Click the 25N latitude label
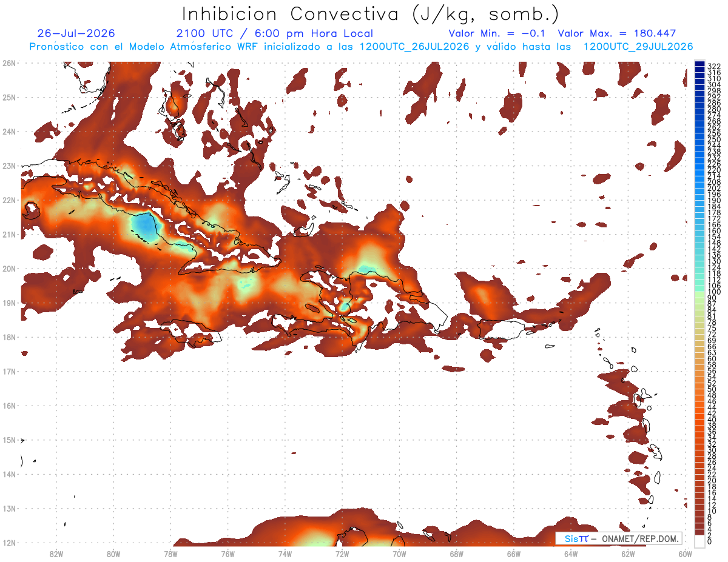Screen dimensions: 728x562 pyautogui.click(x=9, y=97)
